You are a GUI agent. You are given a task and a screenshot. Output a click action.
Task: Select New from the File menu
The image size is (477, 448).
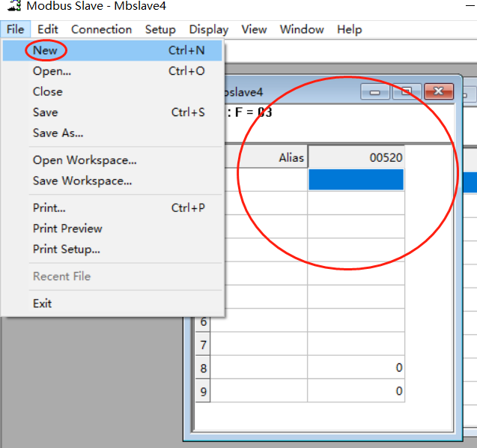pos(45,51)
